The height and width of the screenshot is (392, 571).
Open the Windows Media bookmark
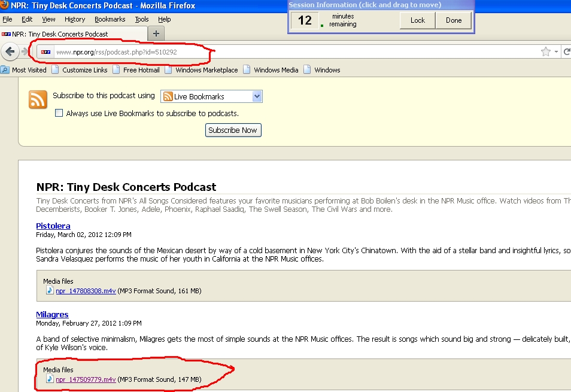[271, 70]
